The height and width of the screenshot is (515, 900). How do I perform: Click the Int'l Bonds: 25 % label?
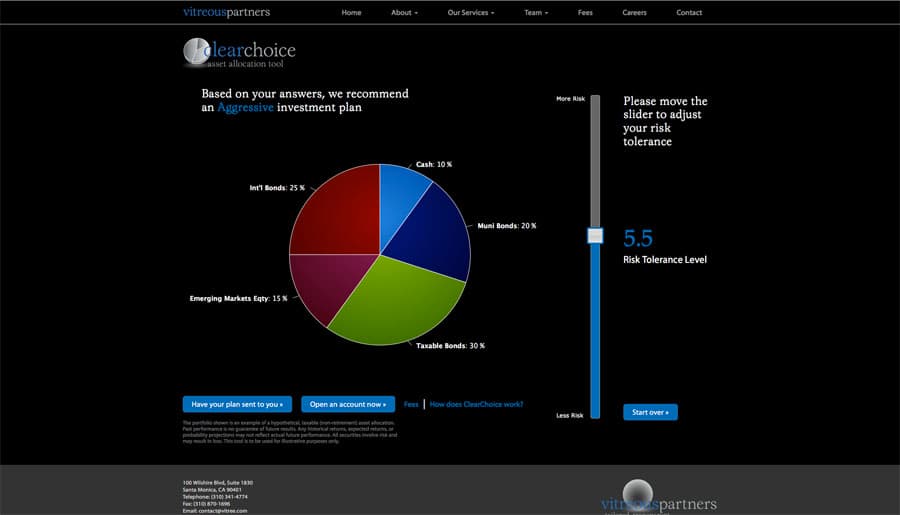click(277, 188)
